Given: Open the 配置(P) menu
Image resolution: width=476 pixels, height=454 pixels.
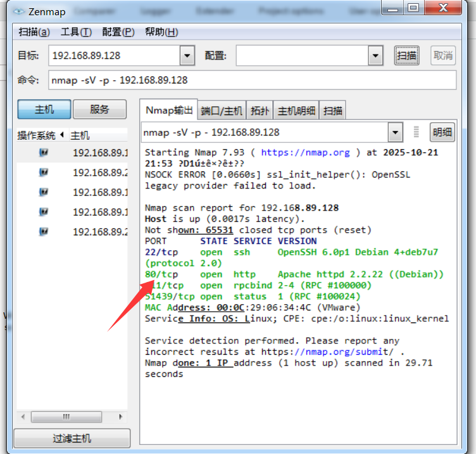Looking at the screenshot, I should tap(118, 32).
